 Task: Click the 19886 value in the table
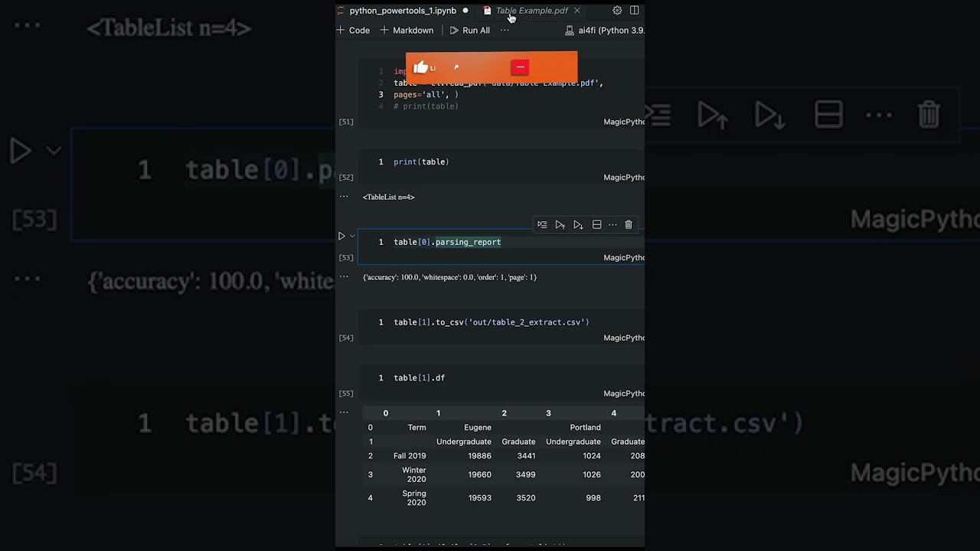tap(479, 456)
